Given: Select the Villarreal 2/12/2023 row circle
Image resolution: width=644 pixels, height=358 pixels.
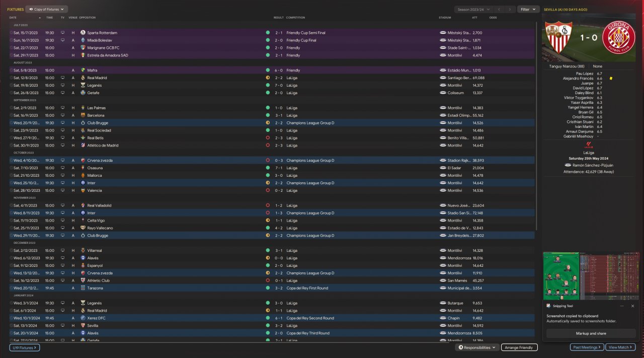Looking at the screenshot, I should 11,250.
